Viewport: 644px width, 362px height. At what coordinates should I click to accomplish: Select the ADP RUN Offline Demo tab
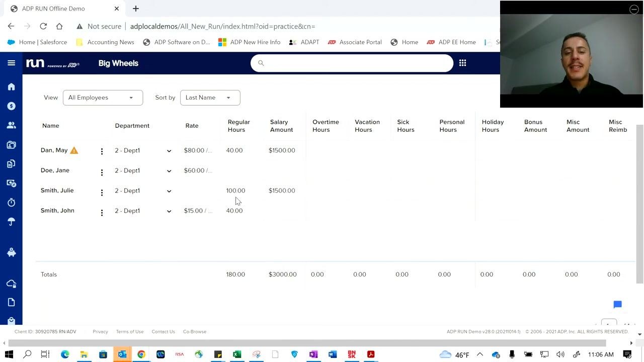click(64, 9)
